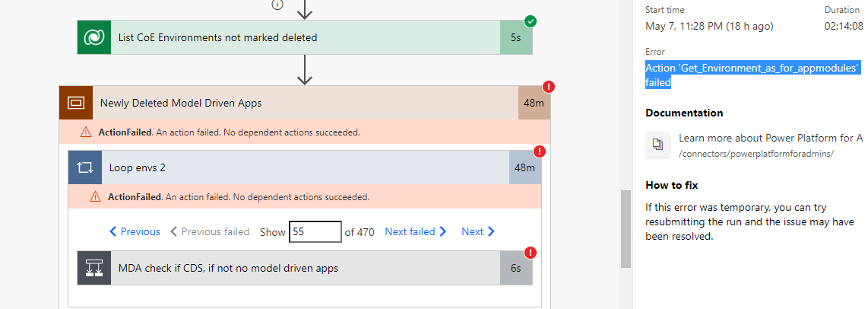Click the 'of 470' iteration count text
The height and width of the screenshot is (309, 868).
pyautogui.click(x=360, y=232)
